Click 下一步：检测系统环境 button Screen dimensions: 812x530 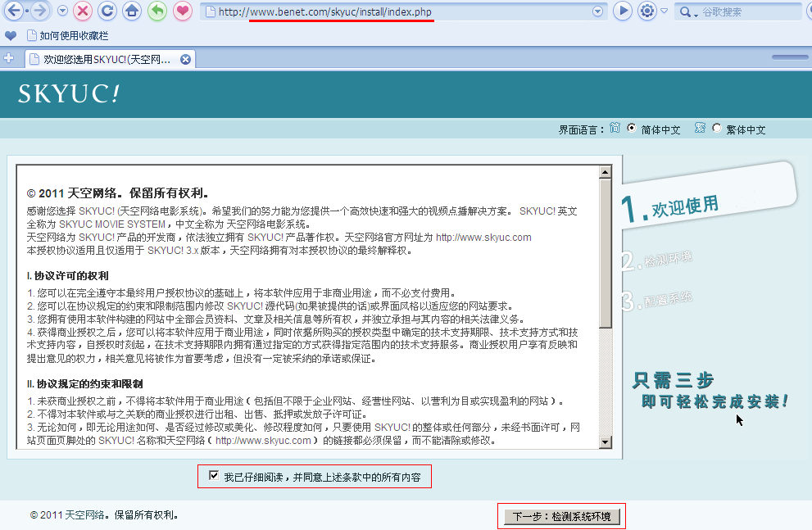(x=562, y=517)
